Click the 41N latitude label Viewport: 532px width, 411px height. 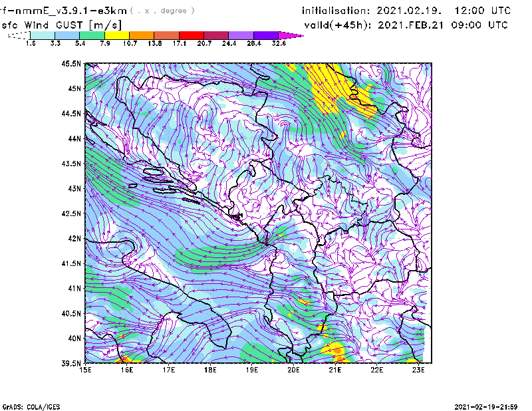click(x=74, y=289)
